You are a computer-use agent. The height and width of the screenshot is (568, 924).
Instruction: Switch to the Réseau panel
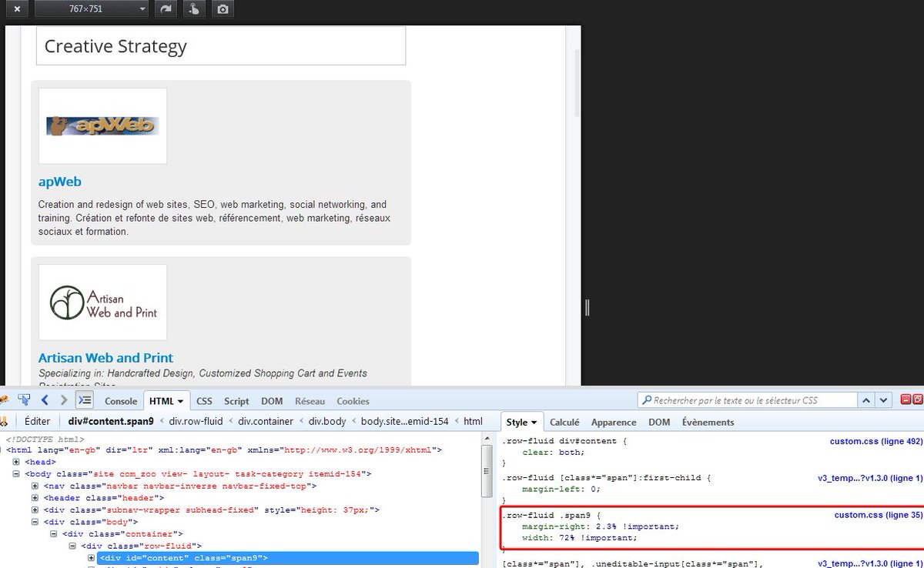pyautogui.click(x=310, y=401)
